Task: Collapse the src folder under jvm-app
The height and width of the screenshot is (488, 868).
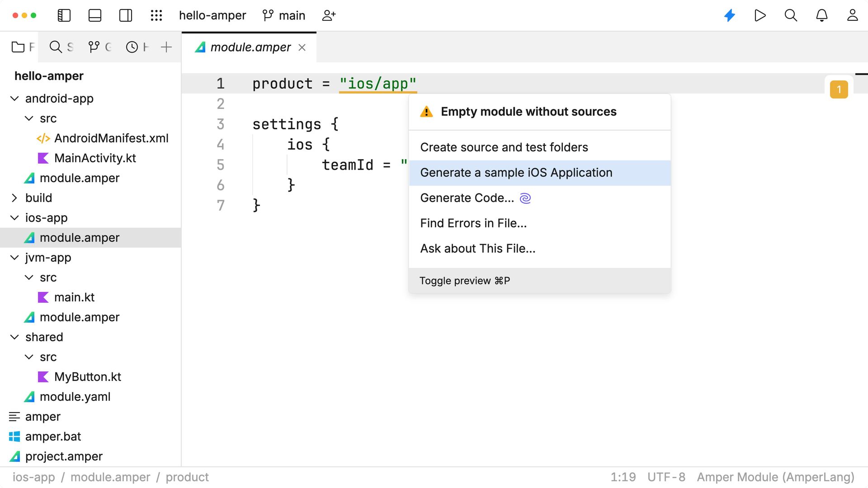Action: click(x=29, y=277)
